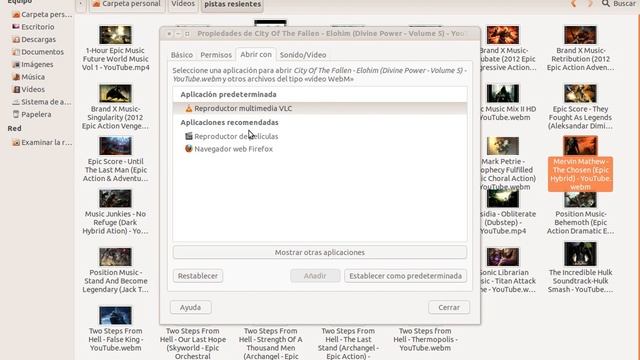Select 1-Hour Epic Music video thumbnail

[115, 35]
